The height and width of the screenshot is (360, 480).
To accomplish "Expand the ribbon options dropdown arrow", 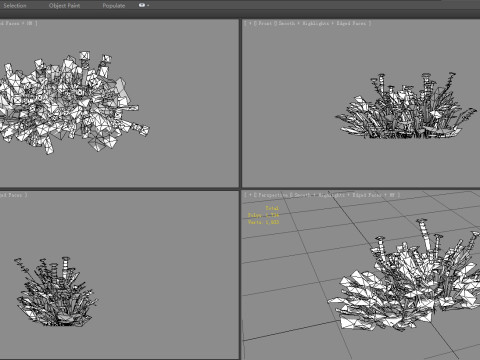I will pos(148,5).
